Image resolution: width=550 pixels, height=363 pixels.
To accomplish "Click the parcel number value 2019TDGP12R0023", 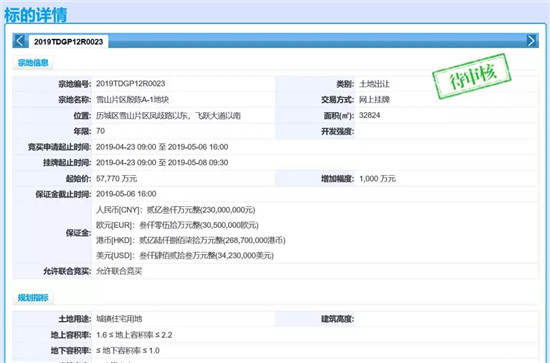I will (130, 83).
